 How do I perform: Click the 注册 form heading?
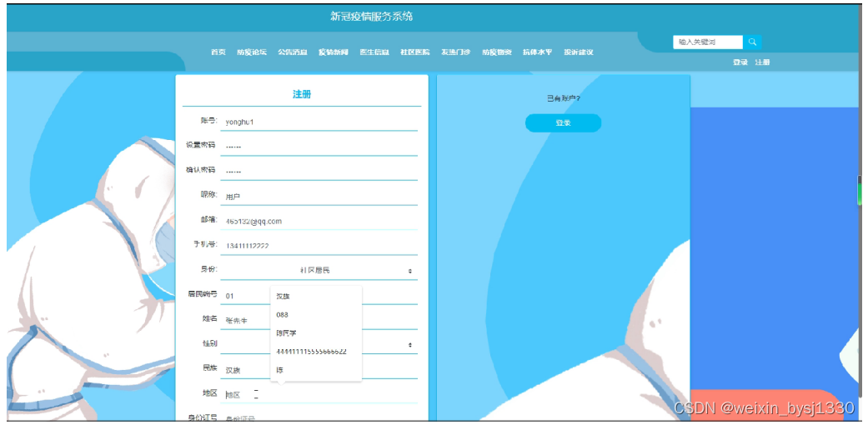coord(302,95)
